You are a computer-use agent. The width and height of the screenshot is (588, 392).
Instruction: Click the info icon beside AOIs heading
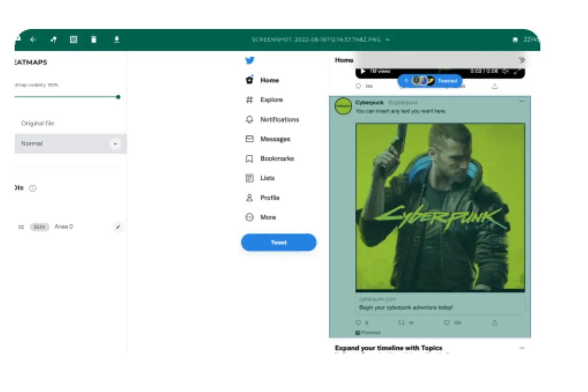[32, 188]
